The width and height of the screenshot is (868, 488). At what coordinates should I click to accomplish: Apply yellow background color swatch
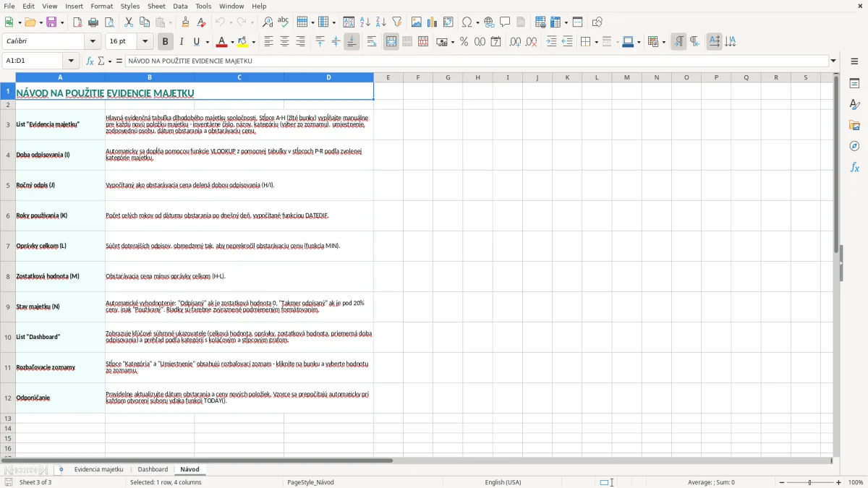point(244,42)
